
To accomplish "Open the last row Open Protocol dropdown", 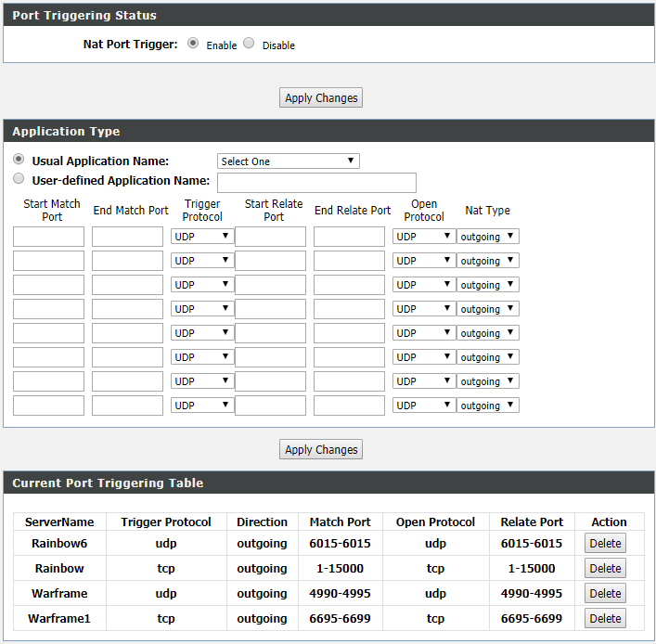I will pyautogui.click(x=424, y=406).
